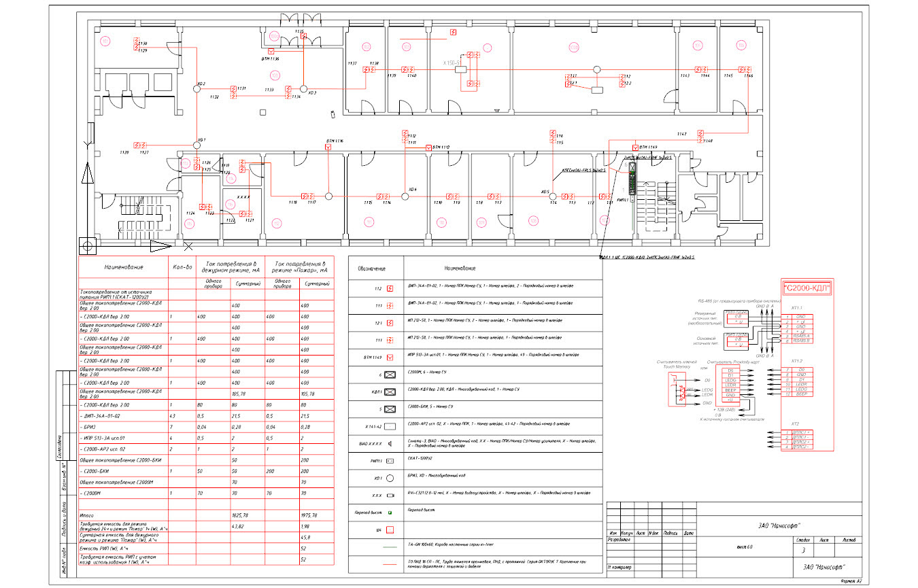Image resolution: width=918 pixels, height=588 pixels.
Task: Select the BIAD speaker symbol in legend
Action: coord(390,444)
